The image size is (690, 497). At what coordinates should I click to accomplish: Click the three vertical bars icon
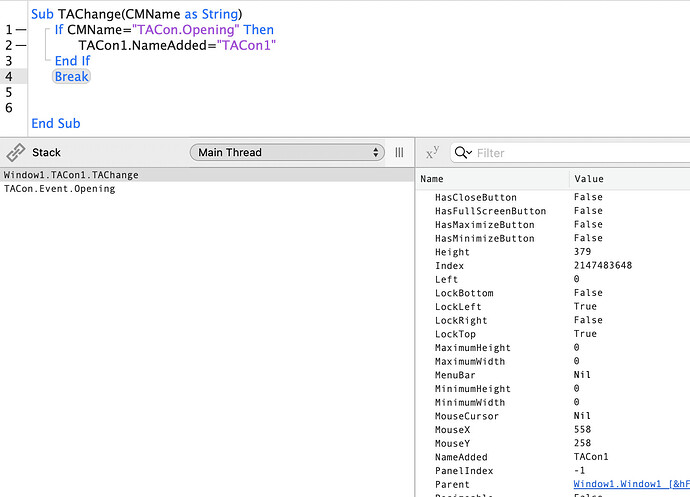click(399, 152)
